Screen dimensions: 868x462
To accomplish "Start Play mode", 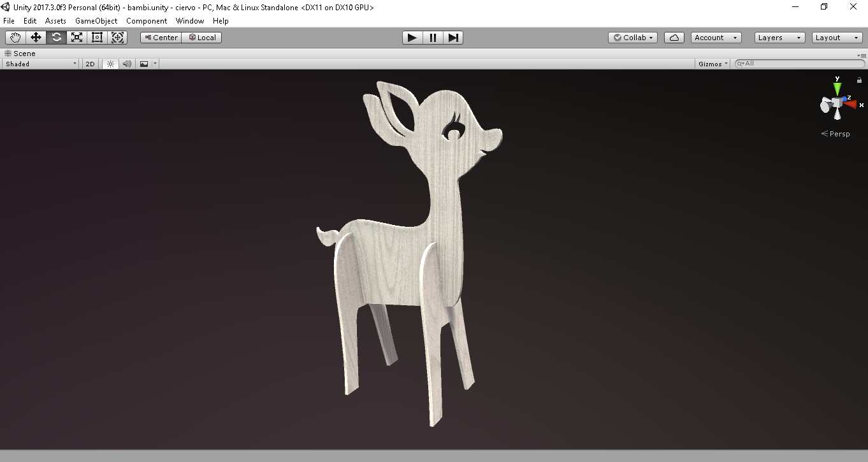I will (x=412, y=38).
